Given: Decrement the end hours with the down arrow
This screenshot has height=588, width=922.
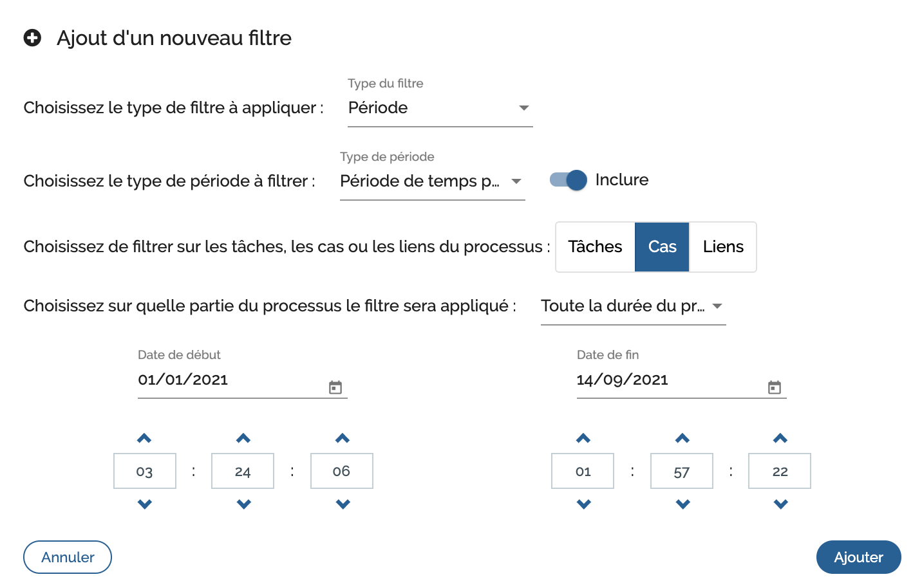Looking at the screenshot, I should point(582,504).
